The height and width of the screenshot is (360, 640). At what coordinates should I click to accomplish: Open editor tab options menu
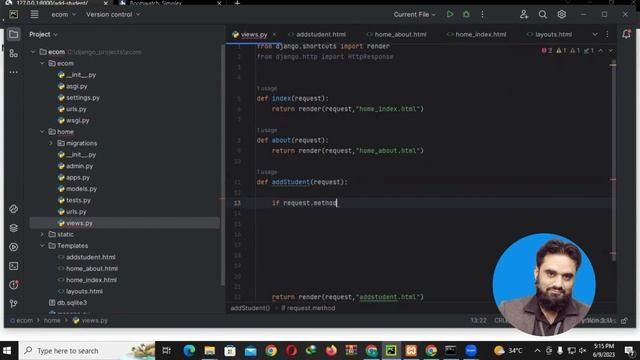pos(607,34)
